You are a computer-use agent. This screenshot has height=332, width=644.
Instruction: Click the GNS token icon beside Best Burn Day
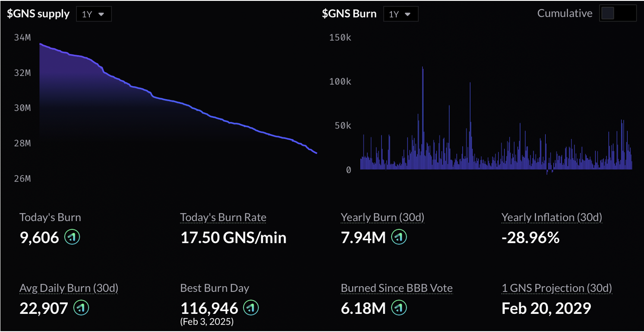coord(251,308)
